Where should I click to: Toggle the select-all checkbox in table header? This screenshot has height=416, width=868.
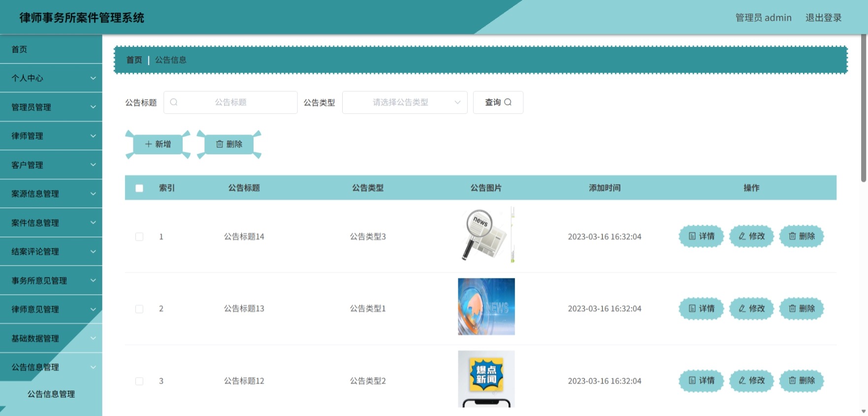tap(139, 188)
